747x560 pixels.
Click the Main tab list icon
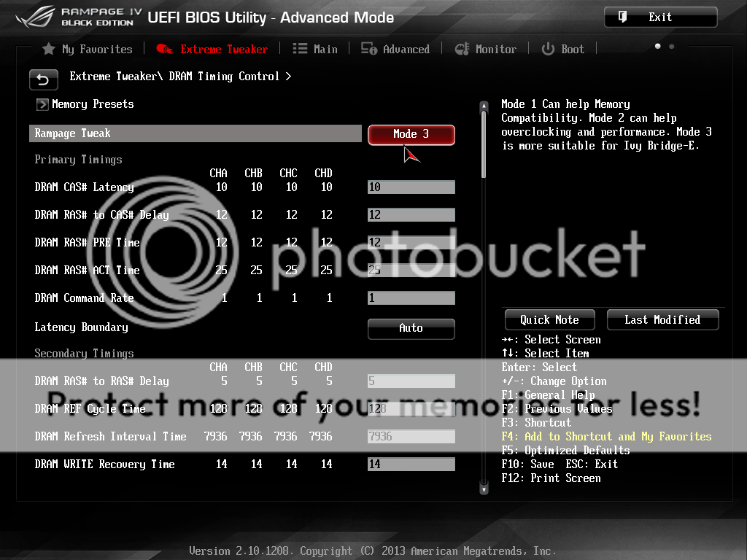[300, 49]
